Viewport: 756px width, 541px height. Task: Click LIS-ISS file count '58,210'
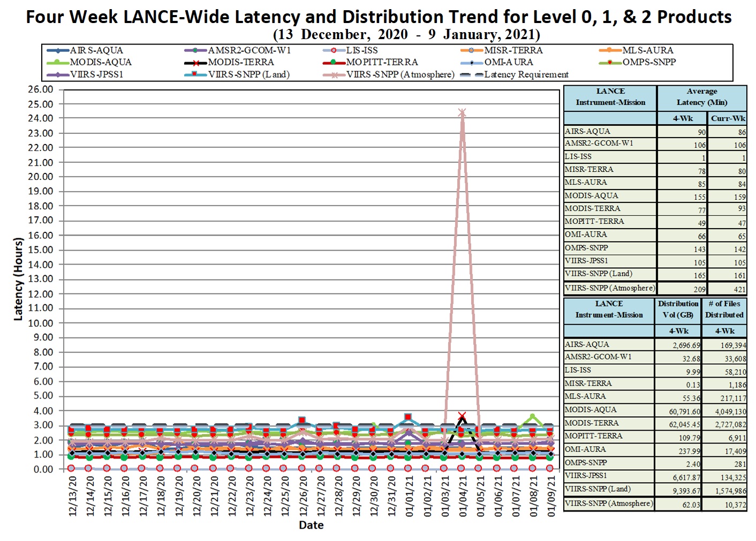[736, 372]
